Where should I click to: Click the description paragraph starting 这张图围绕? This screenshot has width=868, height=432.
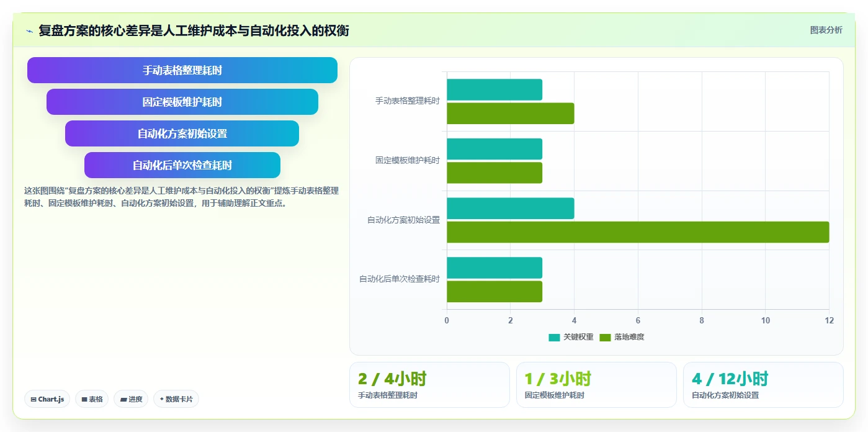pos(181,197)
